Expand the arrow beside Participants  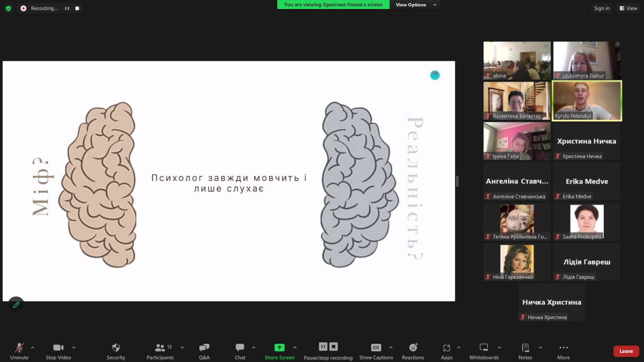pyautogui.click(x=182, y=347)
